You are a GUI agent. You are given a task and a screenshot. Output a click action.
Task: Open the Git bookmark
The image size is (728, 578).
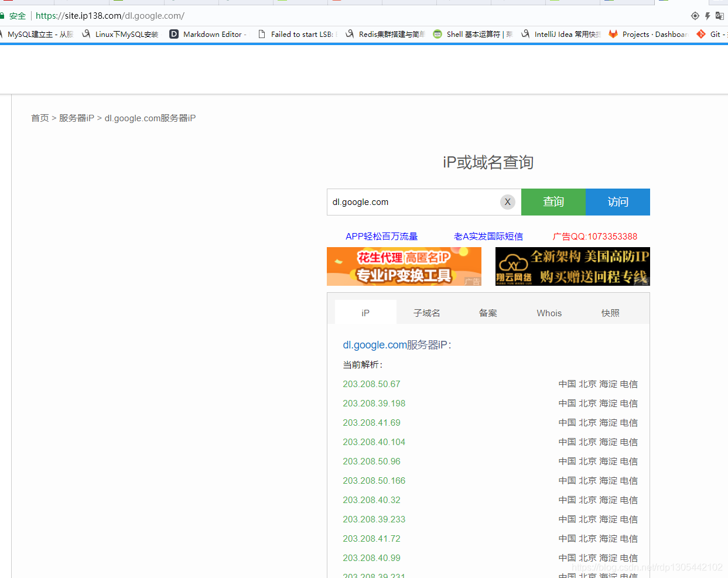[711, 35]
